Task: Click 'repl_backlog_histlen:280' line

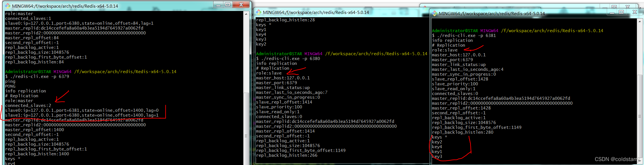Action: click(463, 132)
